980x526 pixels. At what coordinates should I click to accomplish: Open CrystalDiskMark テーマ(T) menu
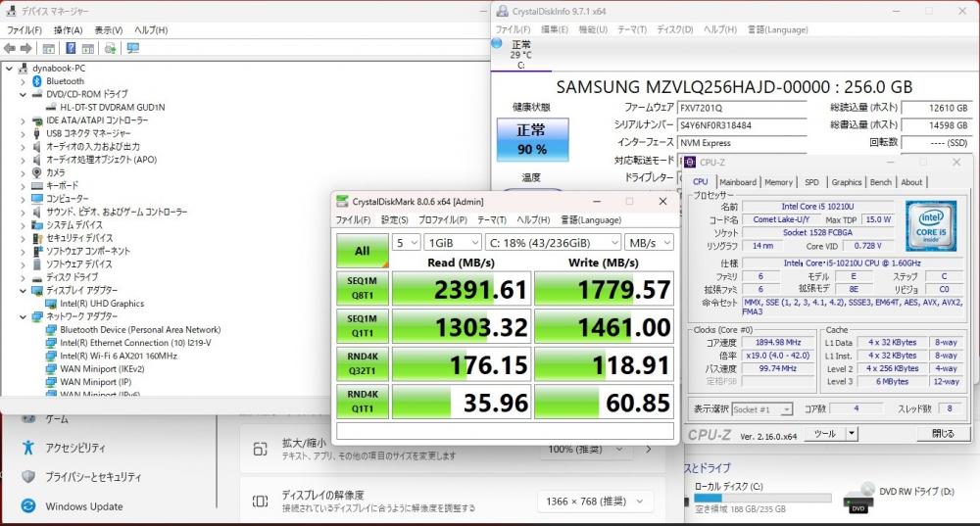pyautogui.click(x=492, y=219)
